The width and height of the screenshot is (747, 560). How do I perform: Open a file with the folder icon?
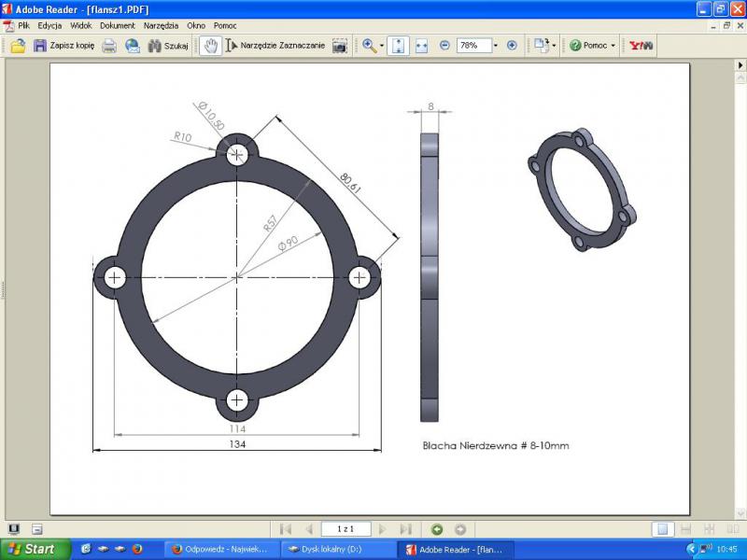tap(18, 46)
